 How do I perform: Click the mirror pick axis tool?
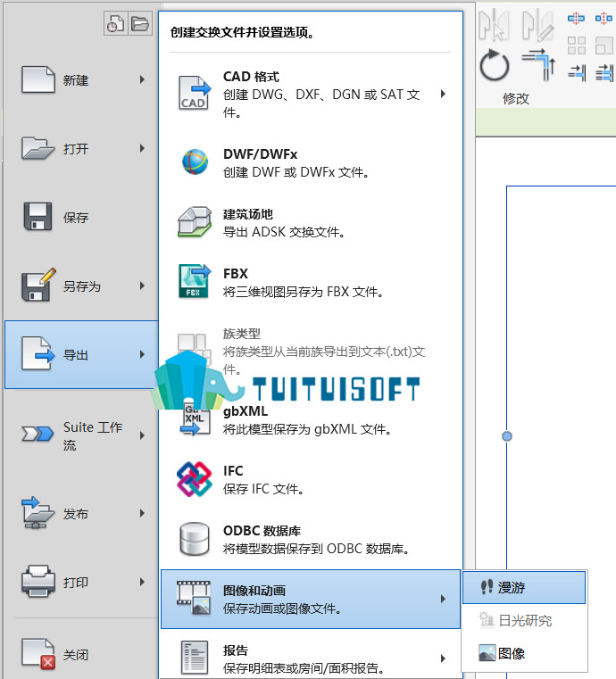(x=495, y=25)
